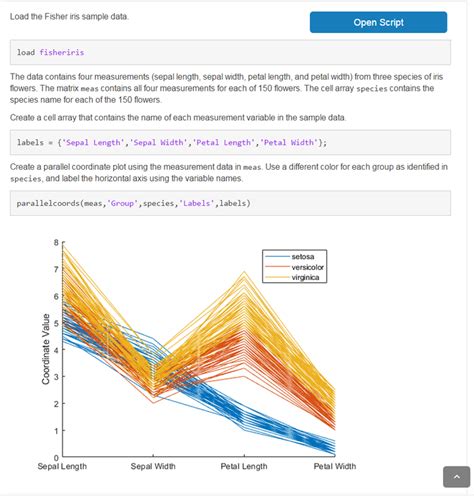The height and width of the screenshot is (496, 474).
Task: Click the Petal Width axis label
Action: (x=335, y=466)
